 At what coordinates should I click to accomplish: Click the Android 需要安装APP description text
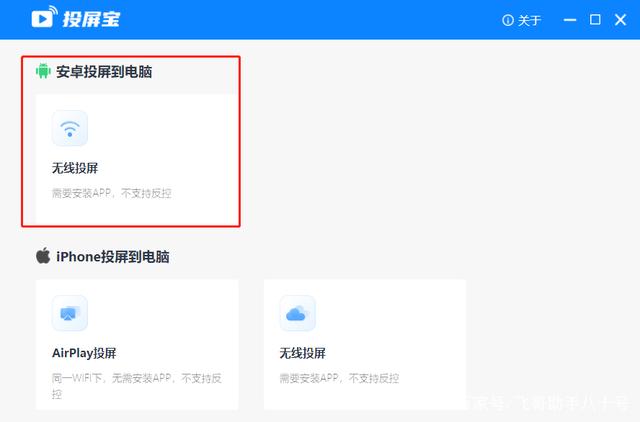click(x=111, y=193)
